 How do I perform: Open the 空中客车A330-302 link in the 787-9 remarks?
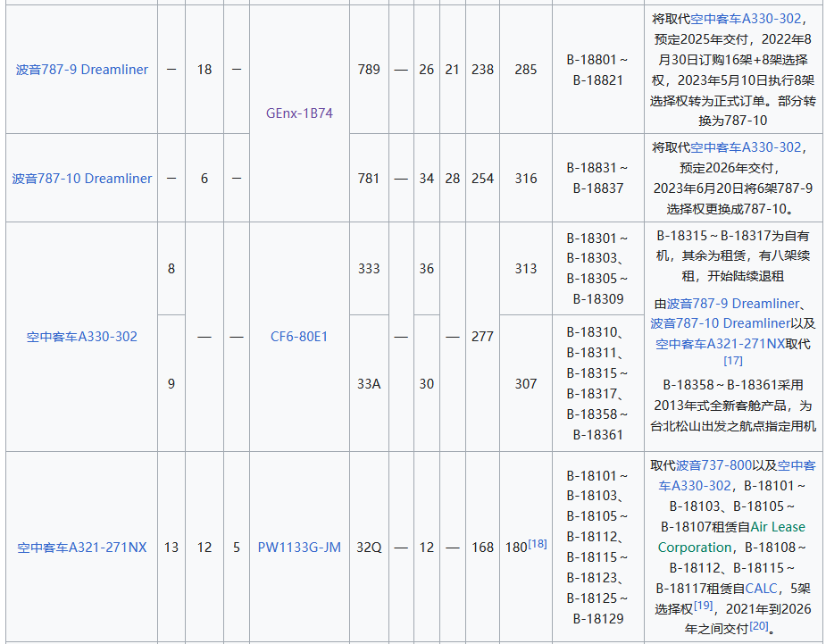(746, 19)
